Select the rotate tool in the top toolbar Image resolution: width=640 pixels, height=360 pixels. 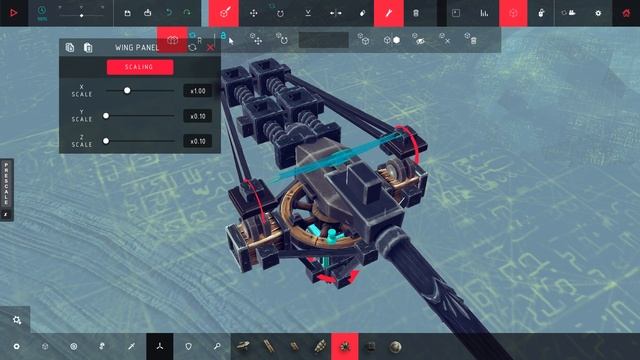click(280, 13)
